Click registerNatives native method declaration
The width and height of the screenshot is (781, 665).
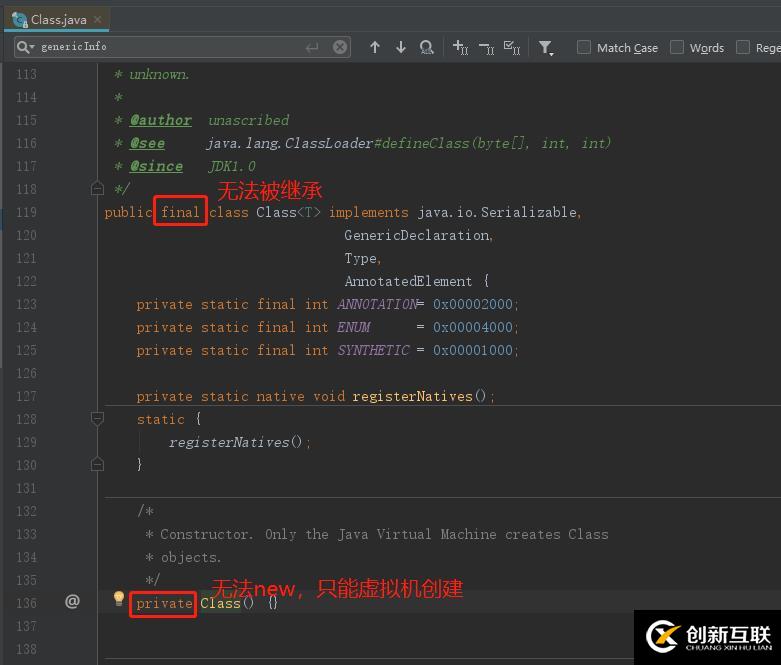[412, 397]
